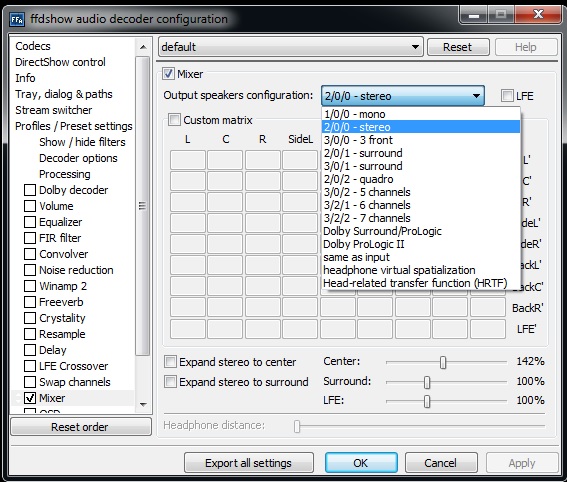Open the Processing page

coord(65,174)
